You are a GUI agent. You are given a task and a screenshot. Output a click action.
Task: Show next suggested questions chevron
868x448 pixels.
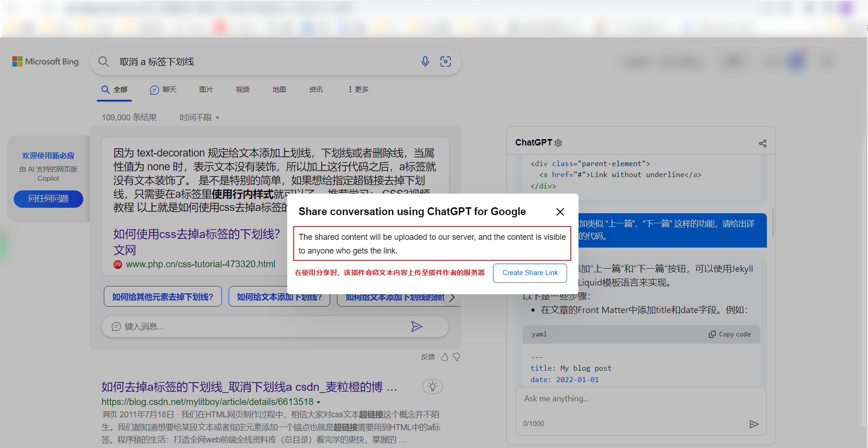click(x=452, y=297)
